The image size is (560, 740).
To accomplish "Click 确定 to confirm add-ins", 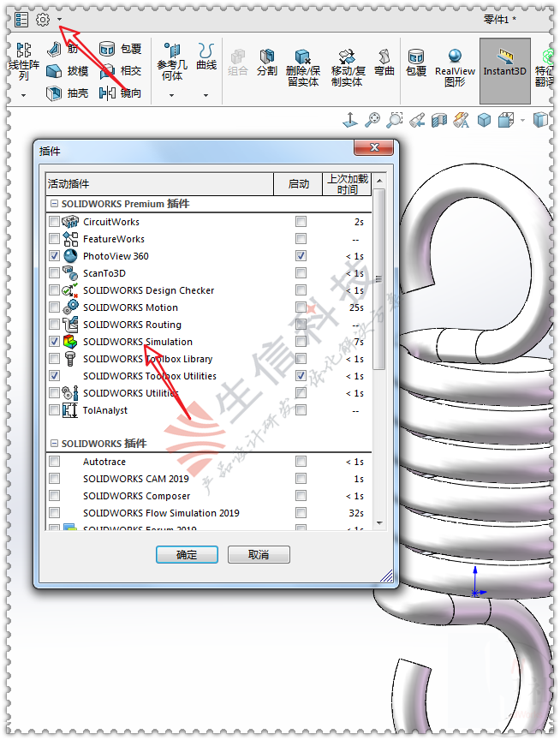I will 187,554.
